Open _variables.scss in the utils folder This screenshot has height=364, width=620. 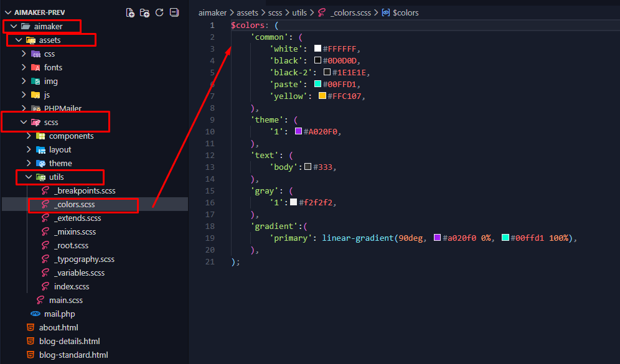tap(79, 273)
